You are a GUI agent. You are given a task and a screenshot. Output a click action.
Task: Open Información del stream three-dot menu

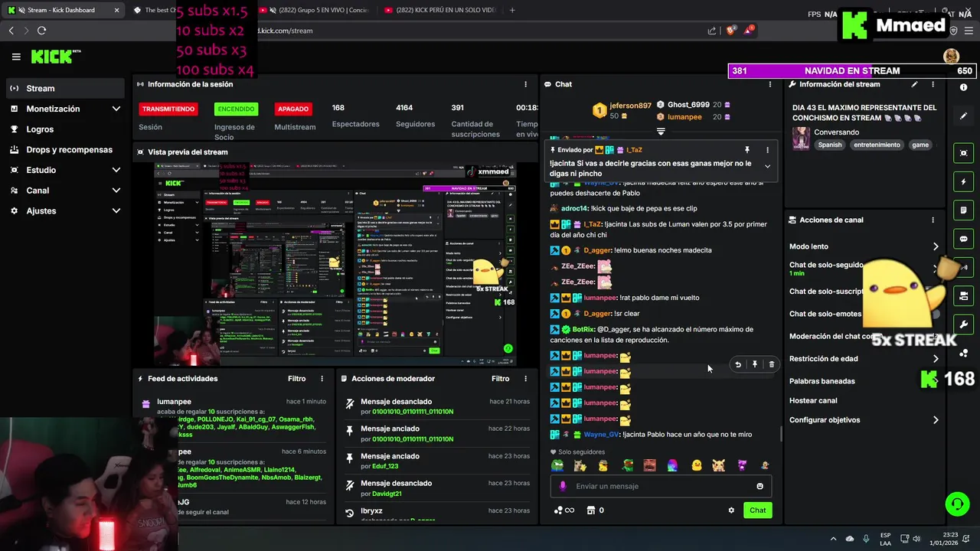coord(933,84)
